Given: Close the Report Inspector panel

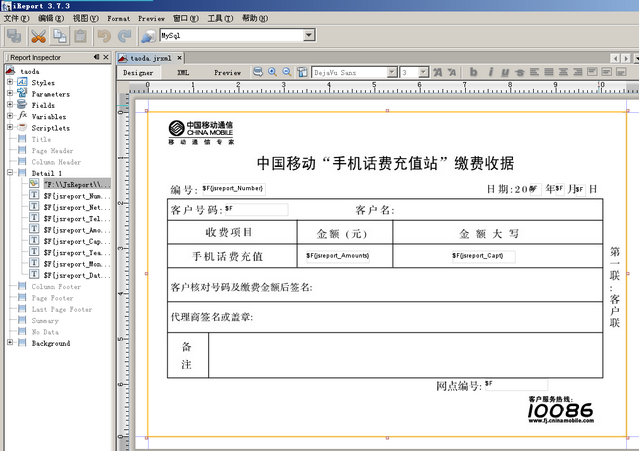Looking at the screenshot, I should 106,57.
